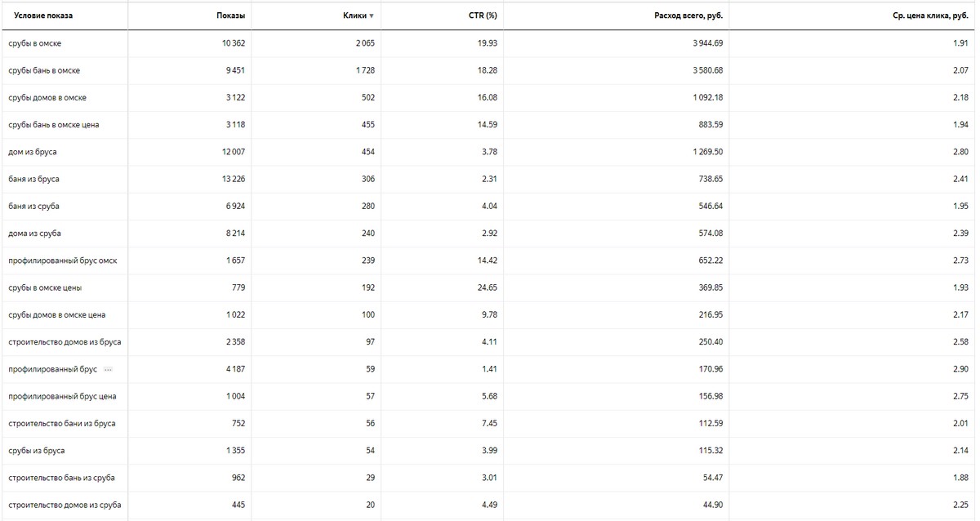Image resolution: width=980 pixels, height=521 pixels.
Task: Click the keyword профилированный брус цена
Action: click(62, 397)
